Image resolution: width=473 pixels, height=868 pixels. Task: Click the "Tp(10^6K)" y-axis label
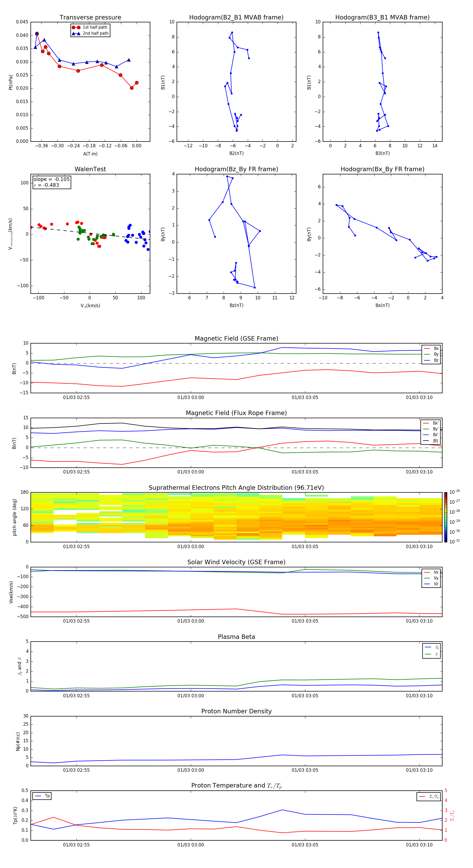pyautogui.click(x=15, y=815)
